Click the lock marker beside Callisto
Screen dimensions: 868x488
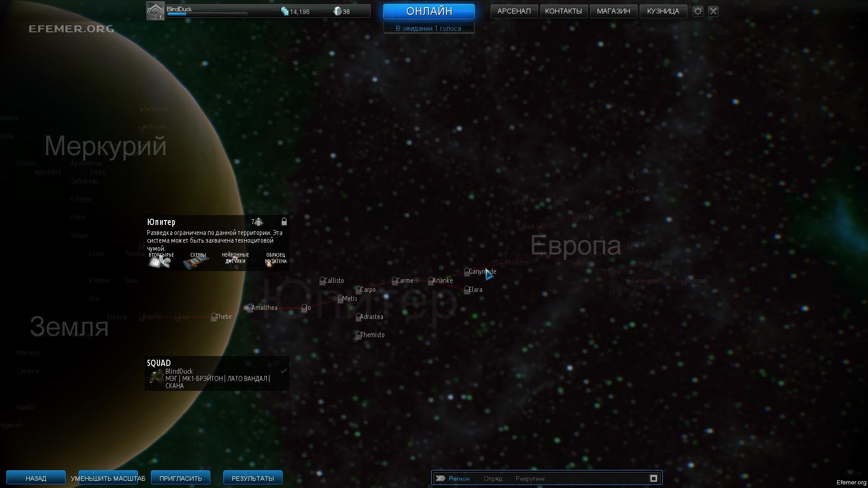322,281
